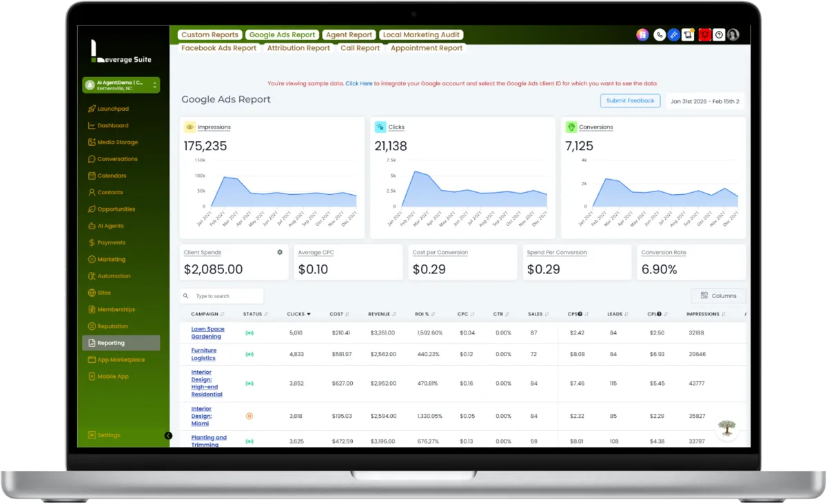Click the Submit Feedback button

(631, 101)
